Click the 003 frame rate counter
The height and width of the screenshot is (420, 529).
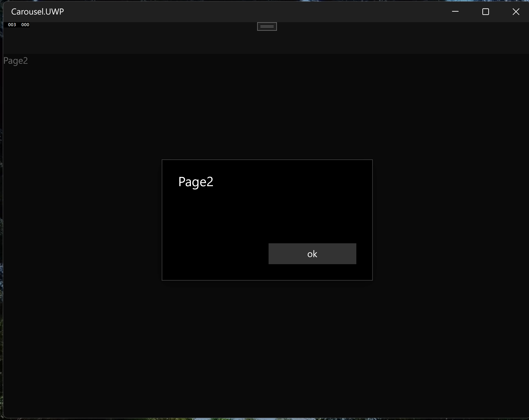12,25
